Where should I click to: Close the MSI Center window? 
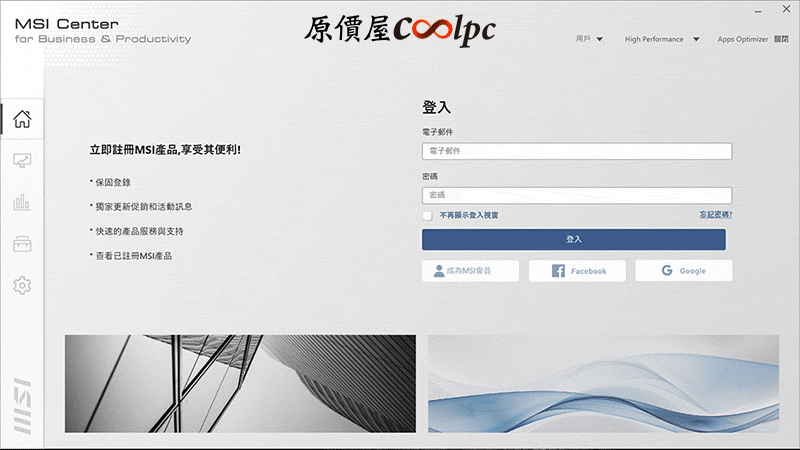coord(786,9)
